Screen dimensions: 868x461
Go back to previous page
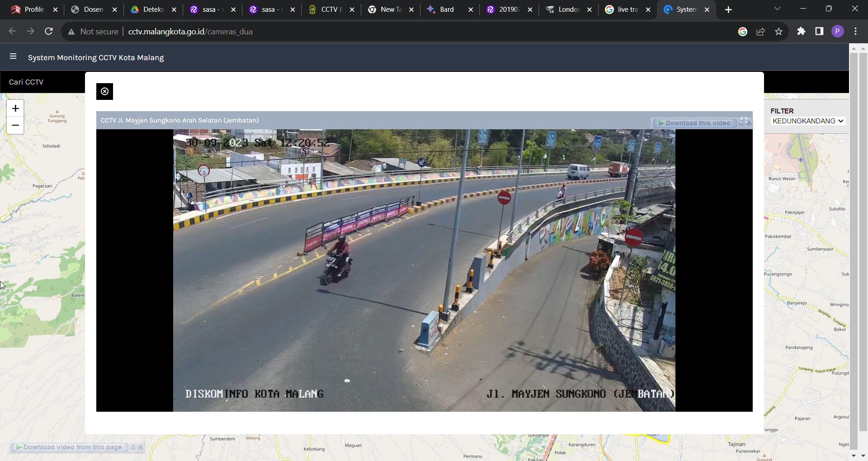coord(12,31)
